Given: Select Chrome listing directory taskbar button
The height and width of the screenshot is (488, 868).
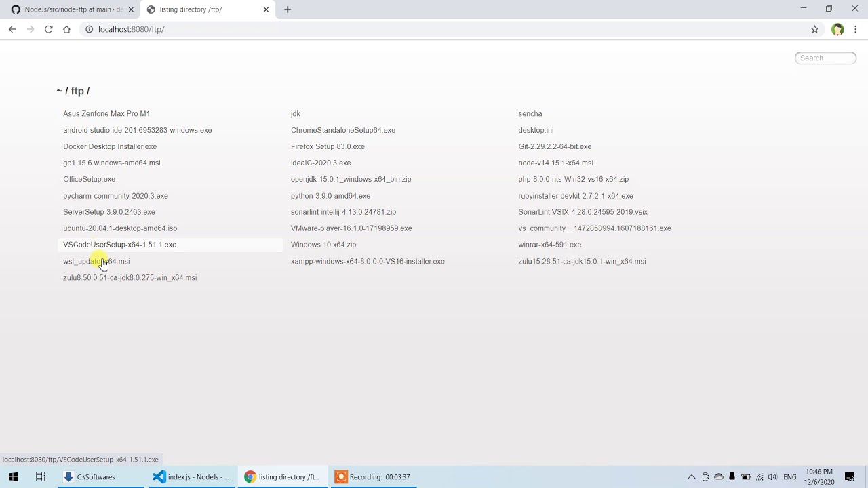Looking at the screenshot, I should (283, 476).
